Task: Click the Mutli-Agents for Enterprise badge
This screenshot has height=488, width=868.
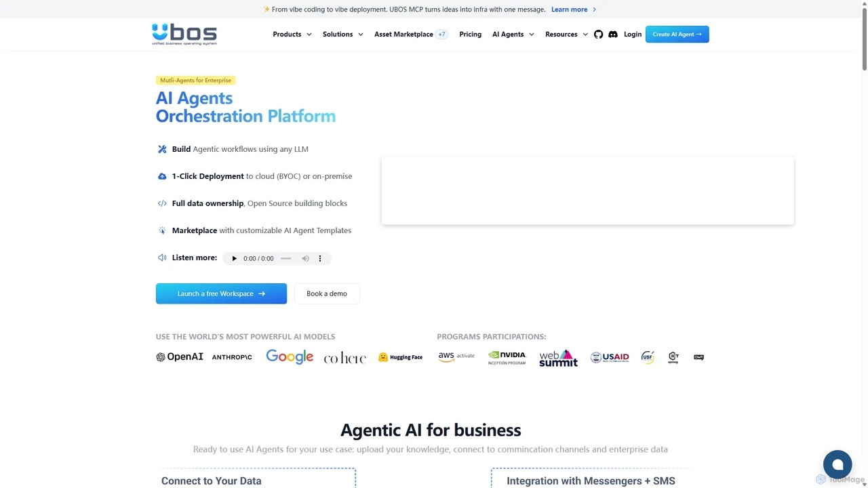Action: (x=196, y=80)
